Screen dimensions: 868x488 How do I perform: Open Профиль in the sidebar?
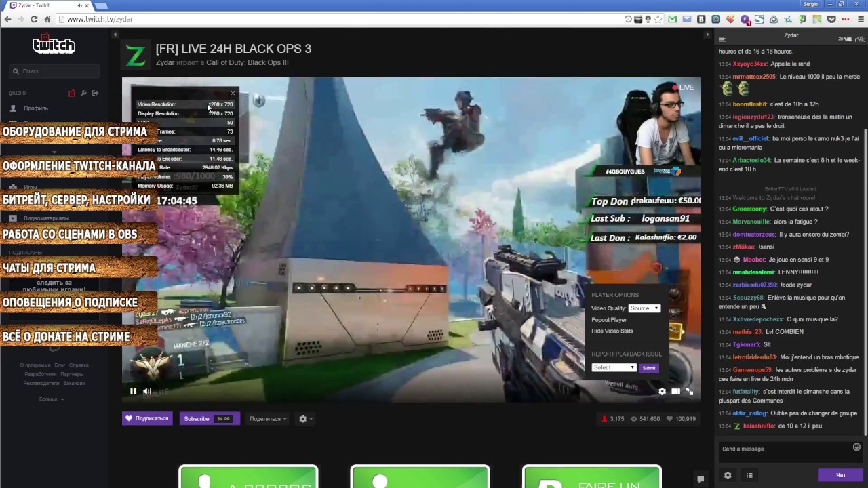click(35, 108)
